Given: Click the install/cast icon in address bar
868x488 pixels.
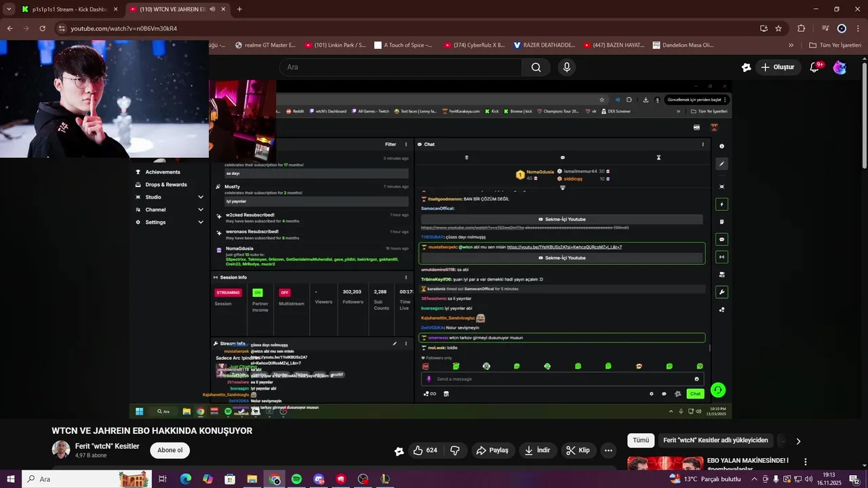Looking at the screenshot, I should pyautogui.click(x=764, y=28).
